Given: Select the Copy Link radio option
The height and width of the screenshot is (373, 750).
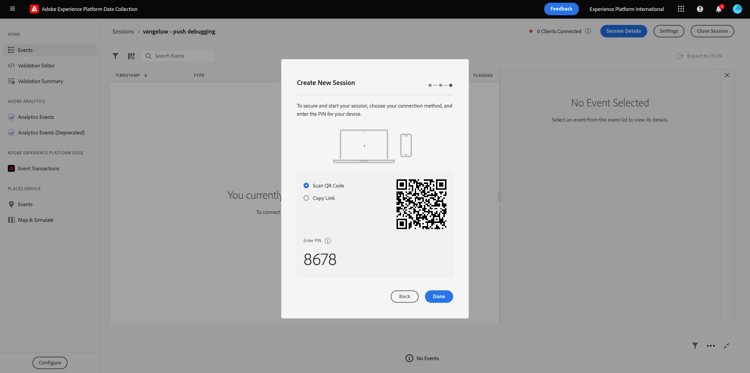Looking at the screenshot, I should [306, 198].
